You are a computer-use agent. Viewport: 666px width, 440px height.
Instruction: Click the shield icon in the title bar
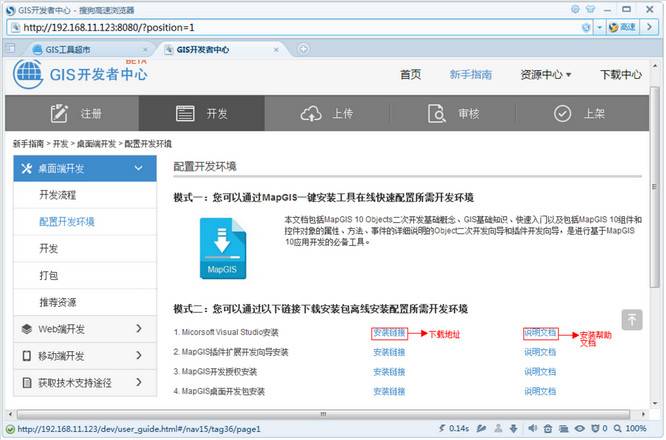point(575,9)
